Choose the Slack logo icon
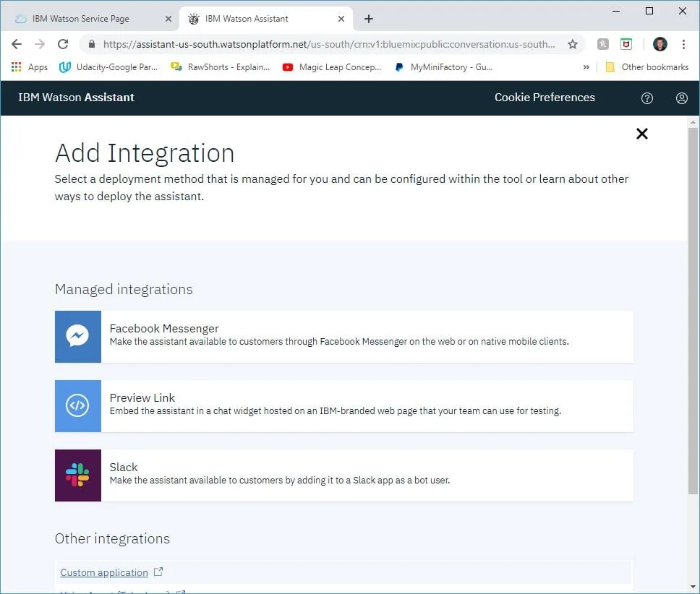700x594 pixels. click(x=77, y=475)
